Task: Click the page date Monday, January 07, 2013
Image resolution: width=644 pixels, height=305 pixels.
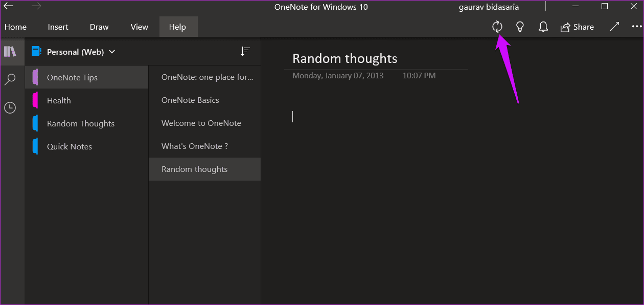Action: 338,76
